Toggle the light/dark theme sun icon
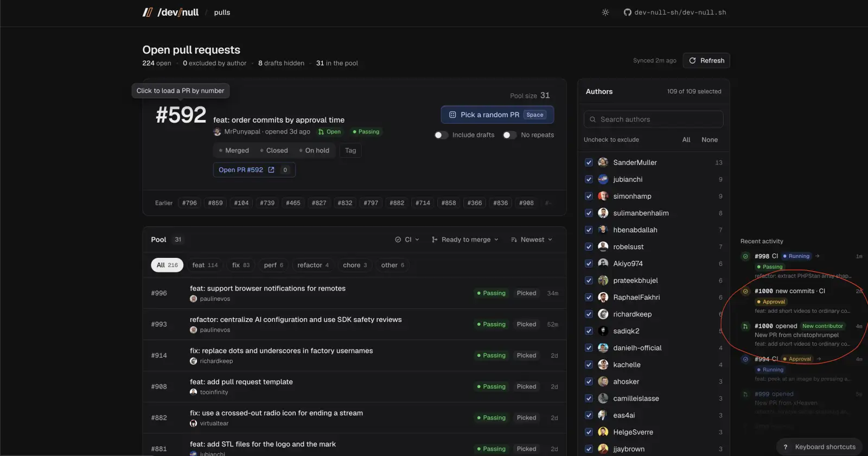The width and height of the screenshot is (868, 456). tap(605, 12)
